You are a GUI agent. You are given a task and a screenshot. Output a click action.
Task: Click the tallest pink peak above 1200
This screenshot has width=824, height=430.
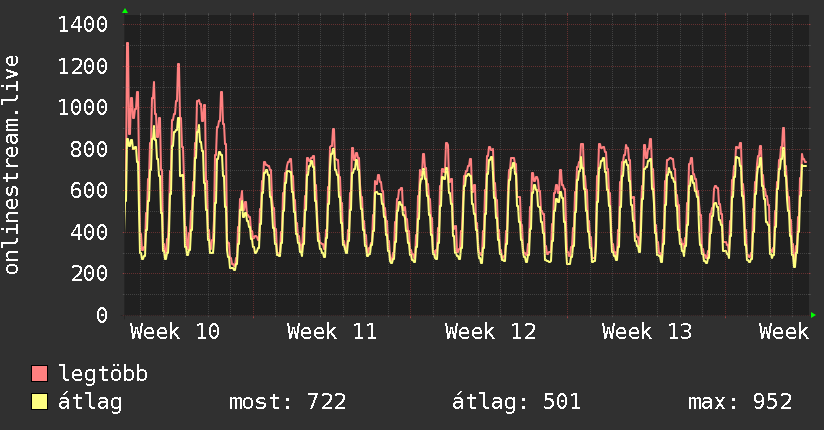pos(127,45)
